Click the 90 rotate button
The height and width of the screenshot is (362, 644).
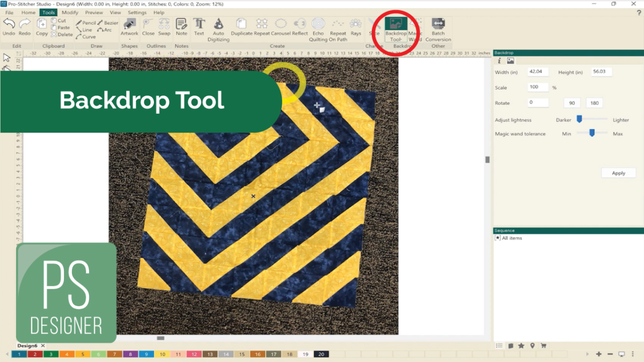(572, 102)
